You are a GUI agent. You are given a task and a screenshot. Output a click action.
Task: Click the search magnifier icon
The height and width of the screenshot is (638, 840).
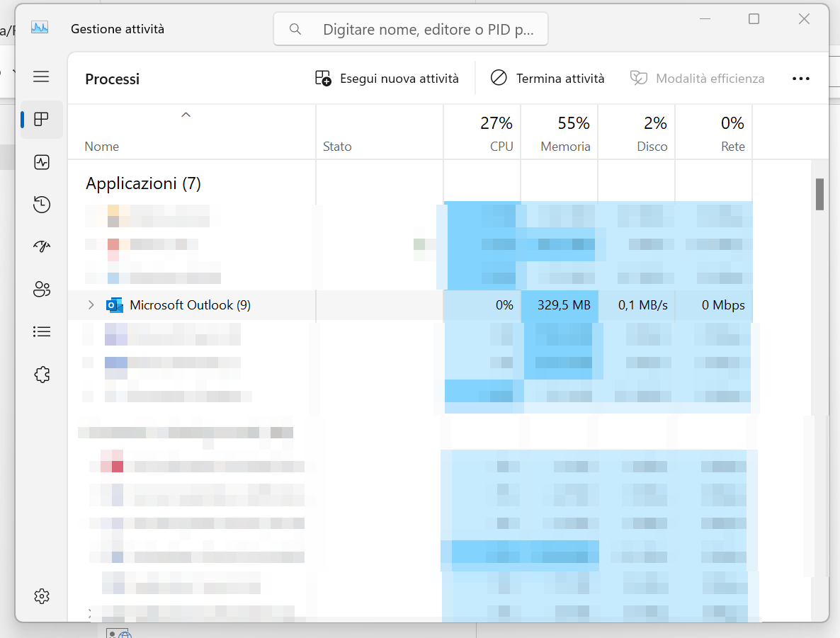pyautogui.click(x=295, y=29)
